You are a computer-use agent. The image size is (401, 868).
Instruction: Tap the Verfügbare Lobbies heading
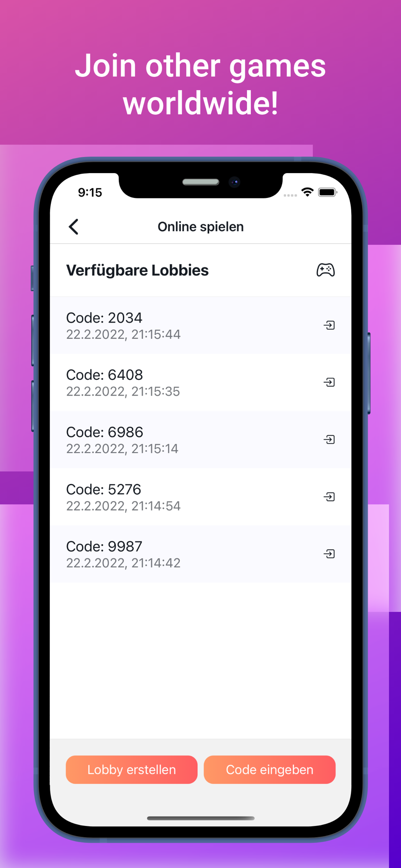pos(137,270)
